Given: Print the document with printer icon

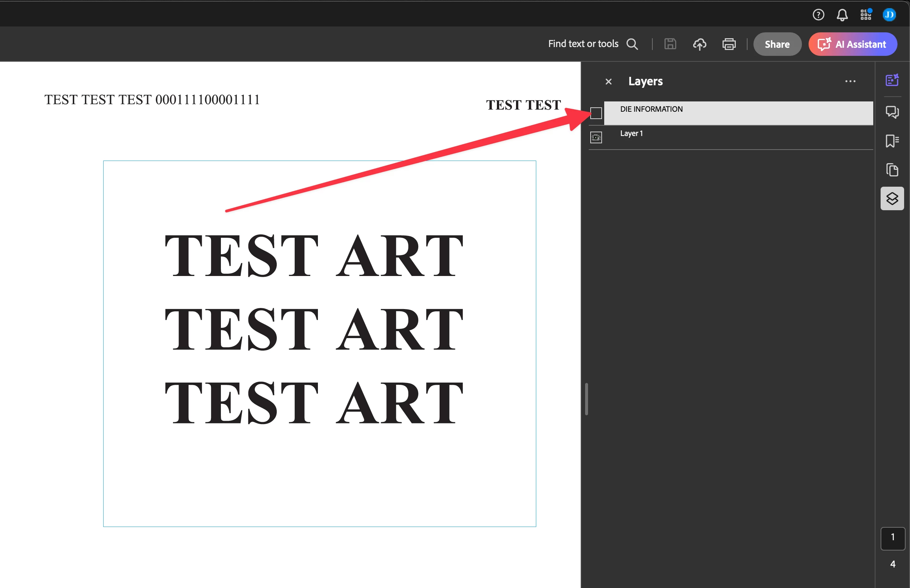Looking at the screenshot, I should coord(728,44).
